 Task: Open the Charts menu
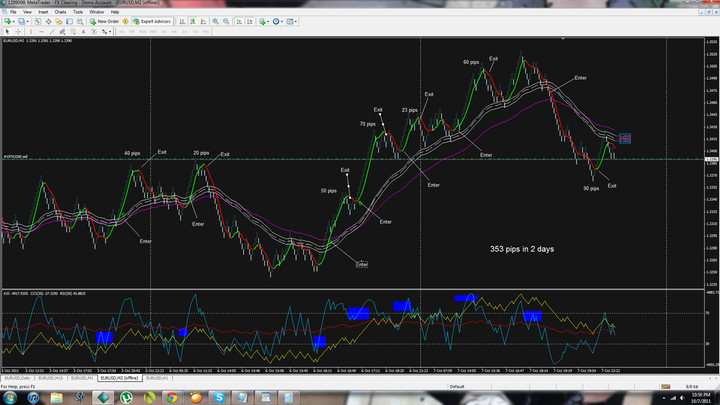(x=62, y=12)
